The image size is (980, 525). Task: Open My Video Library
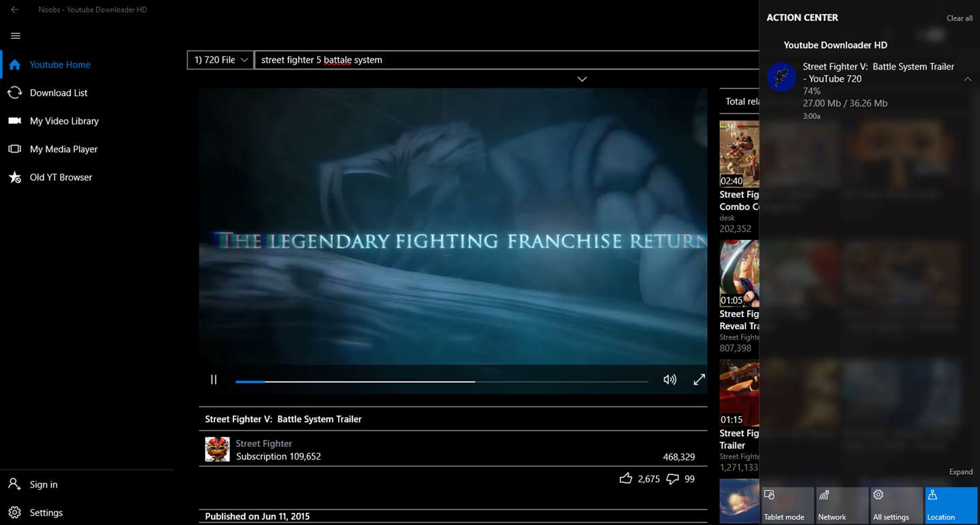[87, 121]
